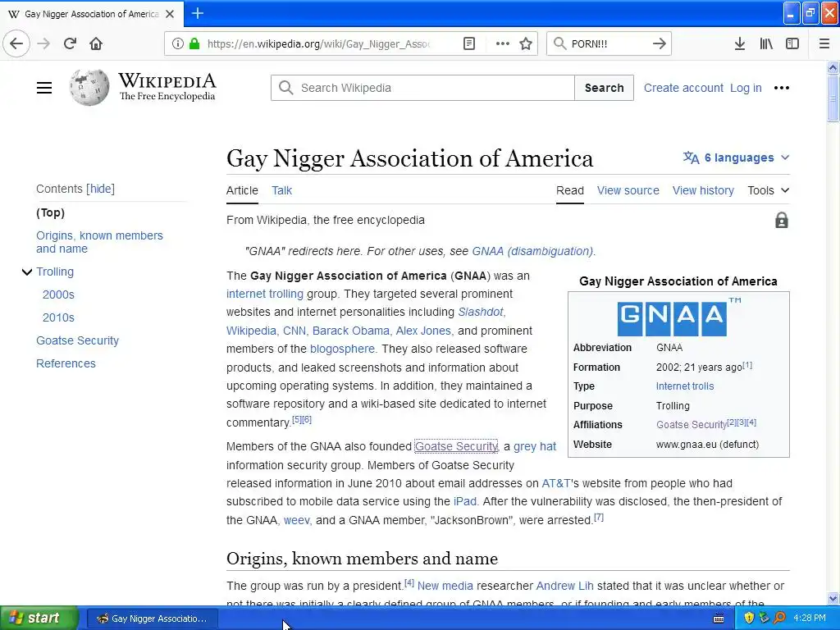
Task: Show sidebars with the sidebar toolbar icon
Action: coord(792,44)
